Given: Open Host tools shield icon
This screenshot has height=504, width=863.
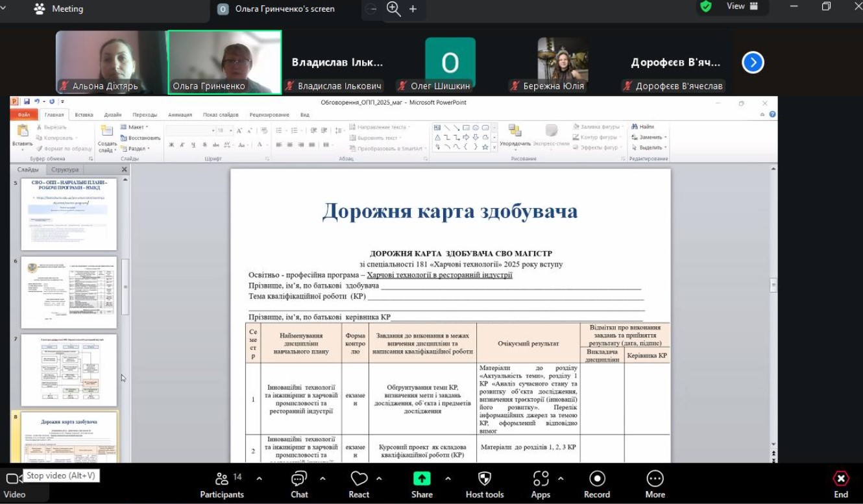Looking at the screenshot, I should point(484,485).
